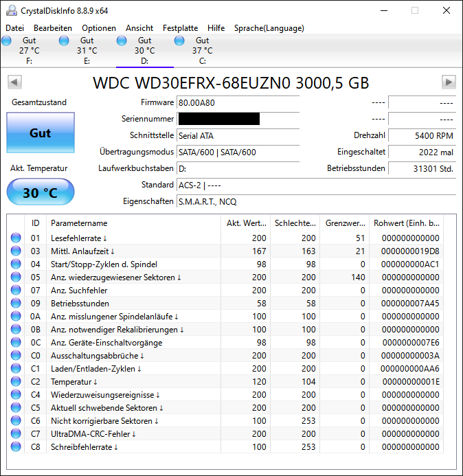Image resolution: width=463 pixels, height=476 pixels.
Task: Switch to drive F: tab
Action: (29, 50)
